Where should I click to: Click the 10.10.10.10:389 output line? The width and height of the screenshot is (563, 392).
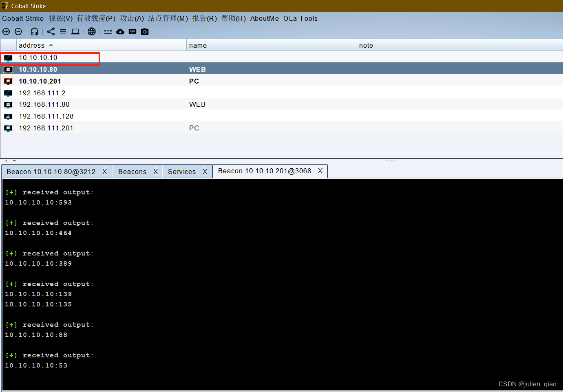[38, 264]
